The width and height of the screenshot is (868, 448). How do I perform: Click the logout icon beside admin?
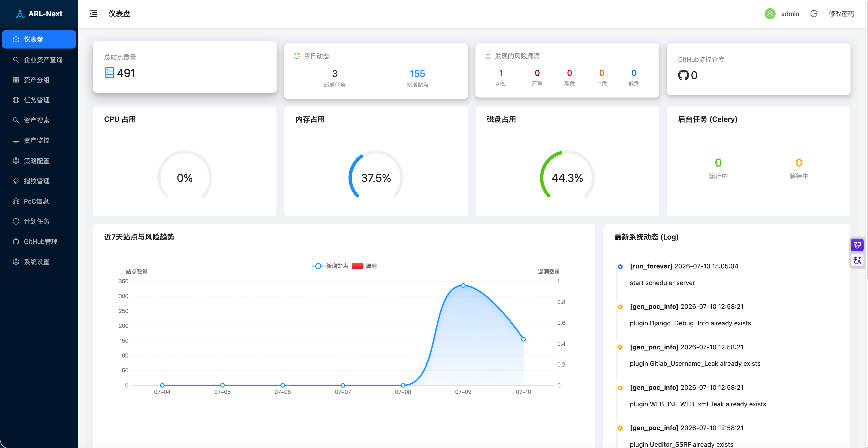coord(814,14)
